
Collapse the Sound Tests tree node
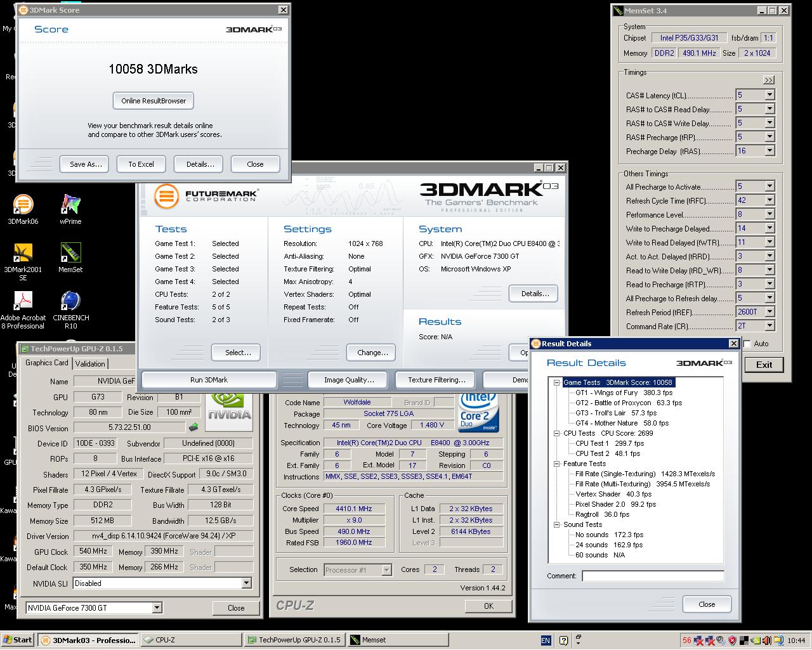click(x=556, y=525)
